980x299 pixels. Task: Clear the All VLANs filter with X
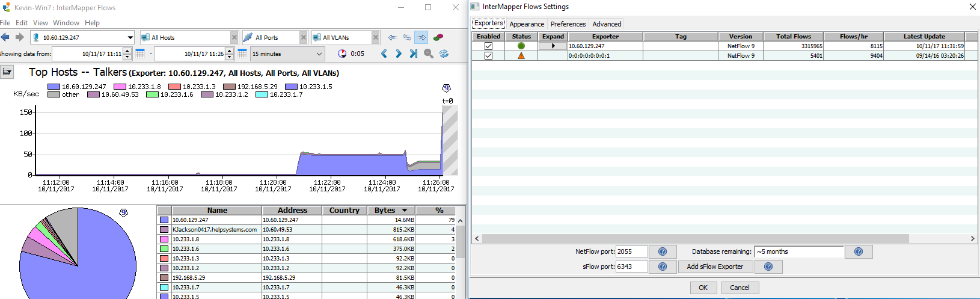tap(376, 37)
